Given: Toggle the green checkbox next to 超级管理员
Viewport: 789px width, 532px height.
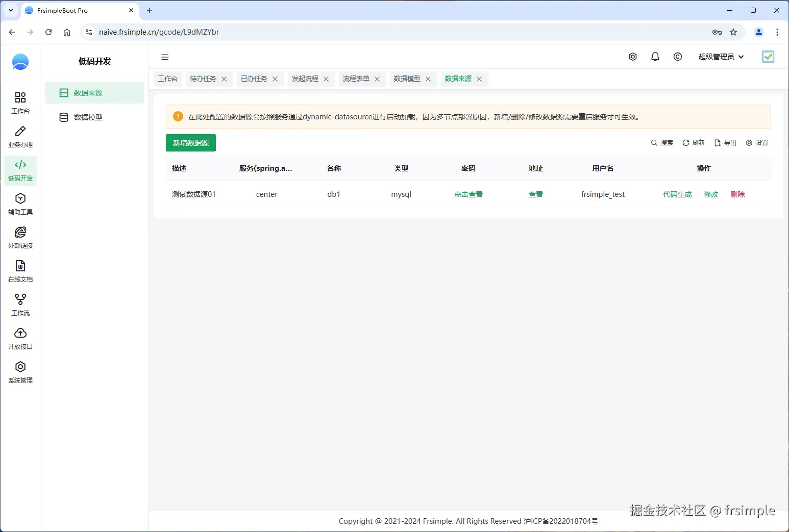Looking at the screenshot, I should tap(768, 57).
